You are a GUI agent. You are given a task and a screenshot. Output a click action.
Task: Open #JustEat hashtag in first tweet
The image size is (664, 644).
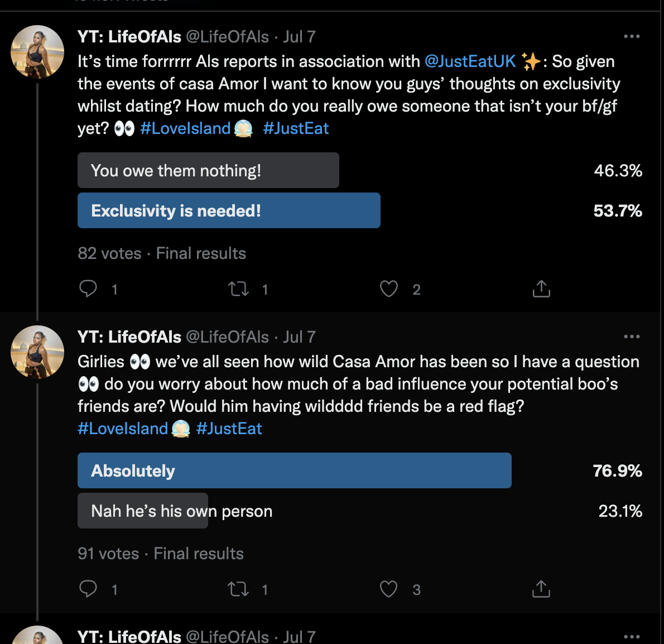point(296,128)
